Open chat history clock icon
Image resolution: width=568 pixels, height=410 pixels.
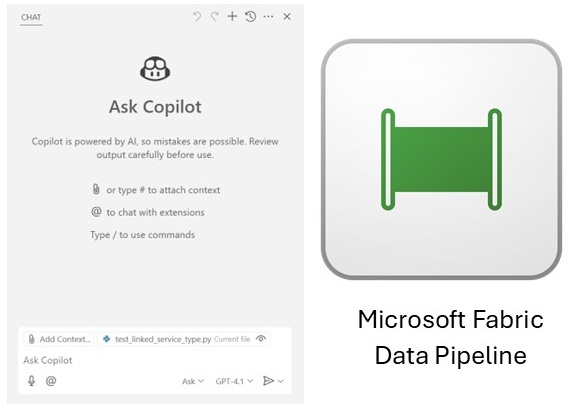pos(250,17)
